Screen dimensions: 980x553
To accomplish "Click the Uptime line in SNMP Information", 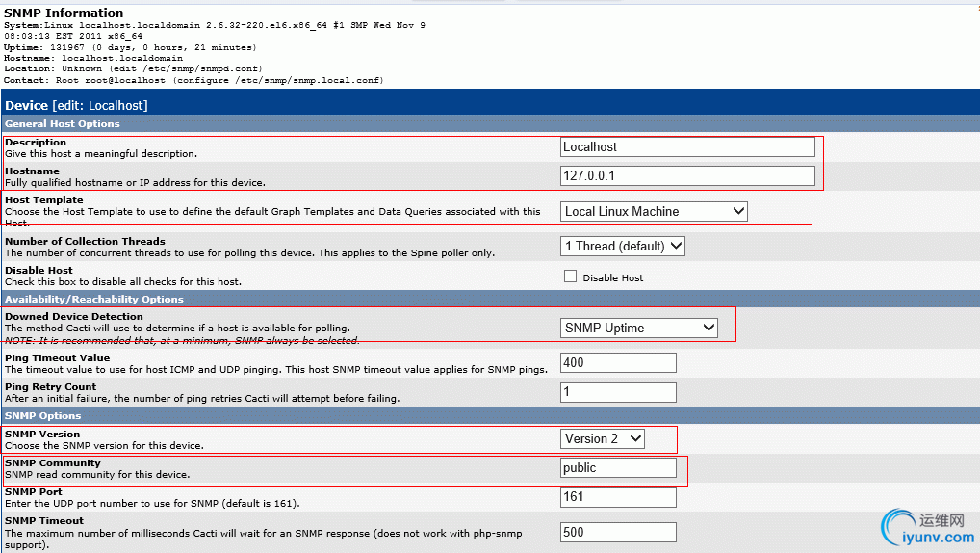I will tap(130, 47).
